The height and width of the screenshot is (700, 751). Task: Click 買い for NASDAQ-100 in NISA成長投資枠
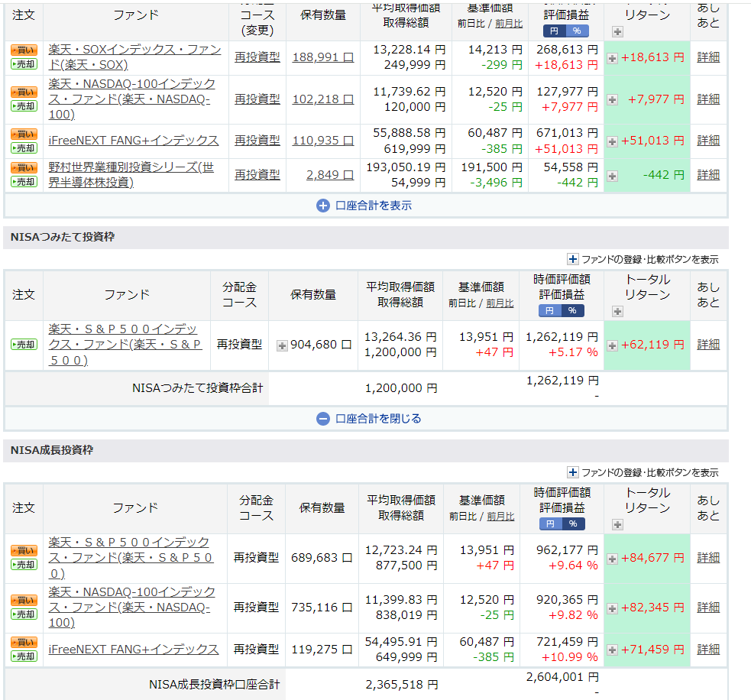point(24,601)
